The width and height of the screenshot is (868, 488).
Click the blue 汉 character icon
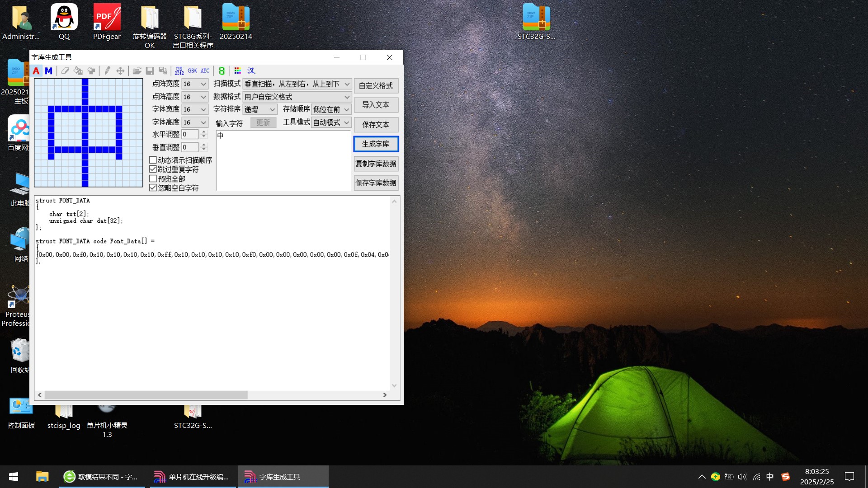click(x=251, y=71)
